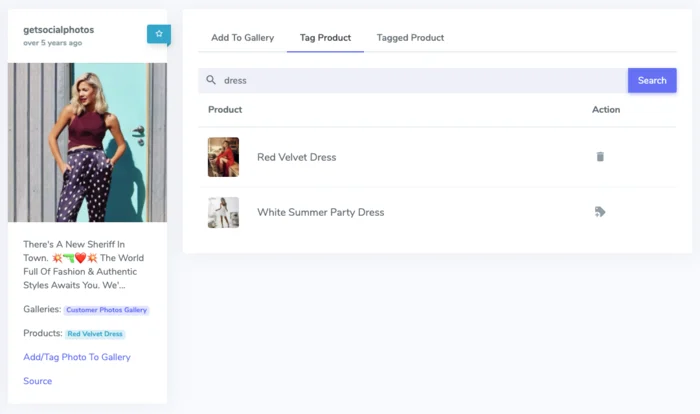Click the Action column header
Image resolution: width=700 pixels, height=414 pixels.
(606, 109)
